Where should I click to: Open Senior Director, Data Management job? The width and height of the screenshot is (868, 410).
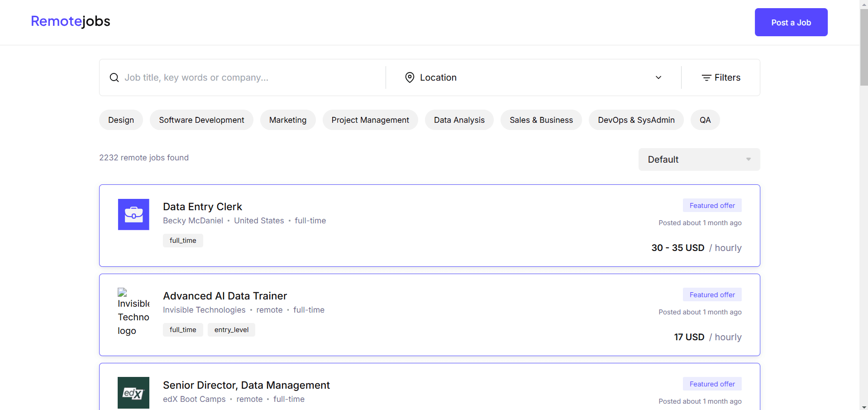[246, 385]
